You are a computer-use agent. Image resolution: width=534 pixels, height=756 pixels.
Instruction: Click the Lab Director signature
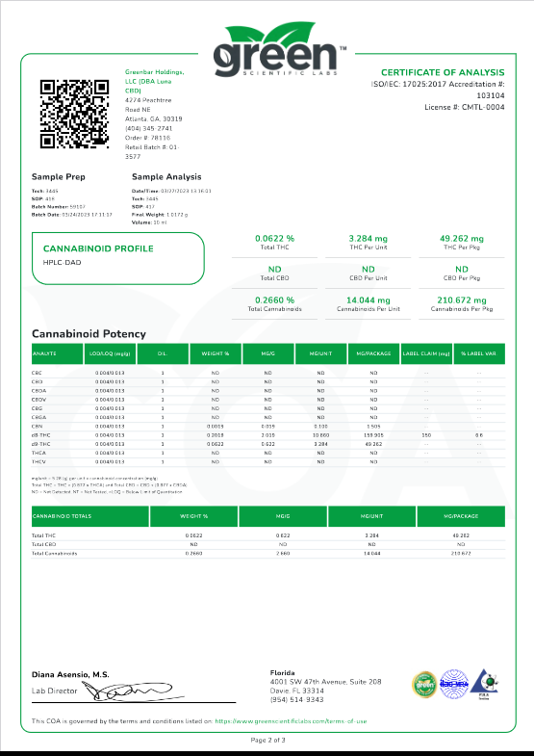tap(135, 691)
